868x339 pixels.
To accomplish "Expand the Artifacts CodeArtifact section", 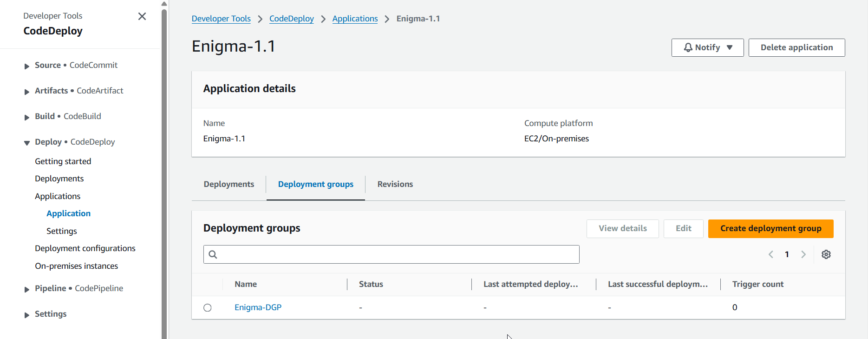I will [27, 92].
